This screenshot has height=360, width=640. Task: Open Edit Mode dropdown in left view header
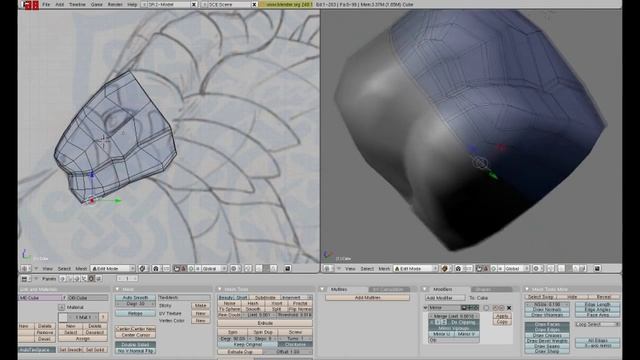[113, 269]
